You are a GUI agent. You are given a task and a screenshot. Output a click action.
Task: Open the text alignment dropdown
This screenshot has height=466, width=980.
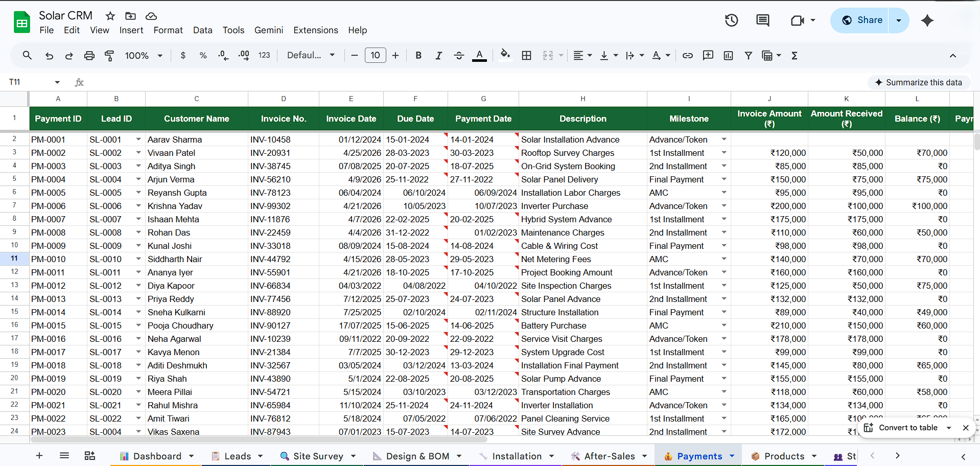pyautogui.click(x=582, y=55)
